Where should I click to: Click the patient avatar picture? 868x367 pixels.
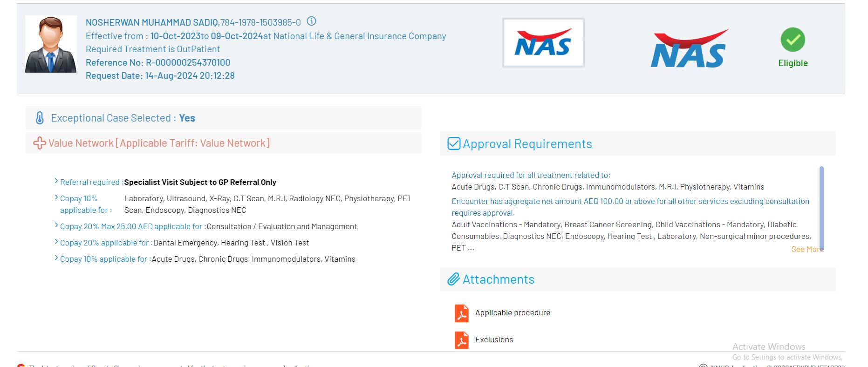pos(51,44)
